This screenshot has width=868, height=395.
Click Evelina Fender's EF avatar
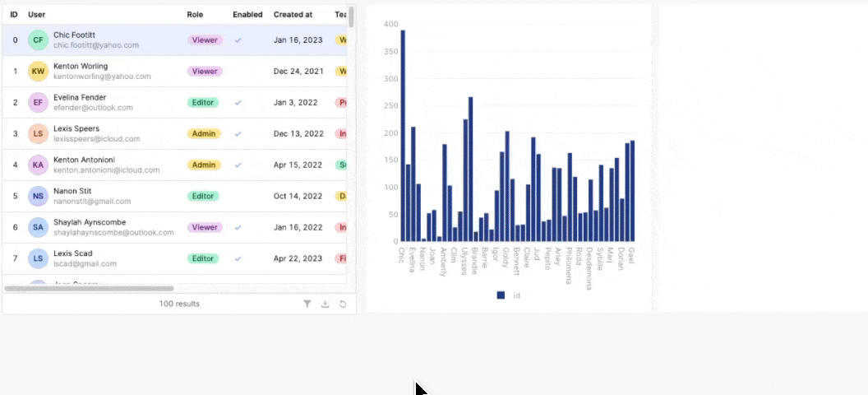[x=38, y=103]
